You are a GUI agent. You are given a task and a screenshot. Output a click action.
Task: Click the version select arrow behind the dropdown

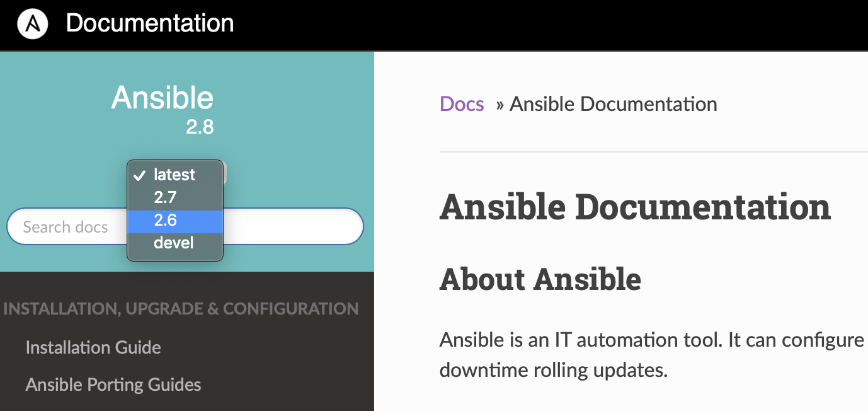pyautogui.click(x=225, y=173)
